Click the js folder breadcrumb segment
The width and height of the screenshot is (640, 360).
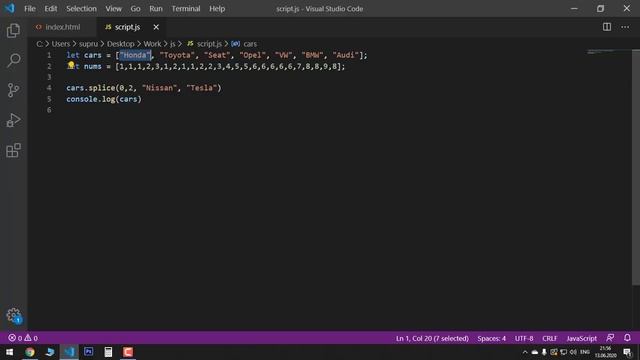click(x=173, y=44)
